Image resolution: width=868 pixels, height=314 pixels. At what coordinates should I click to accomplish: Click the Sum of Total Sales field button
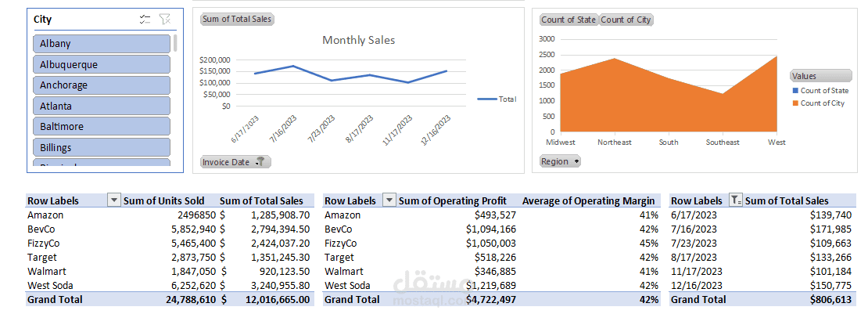[238, 19]
